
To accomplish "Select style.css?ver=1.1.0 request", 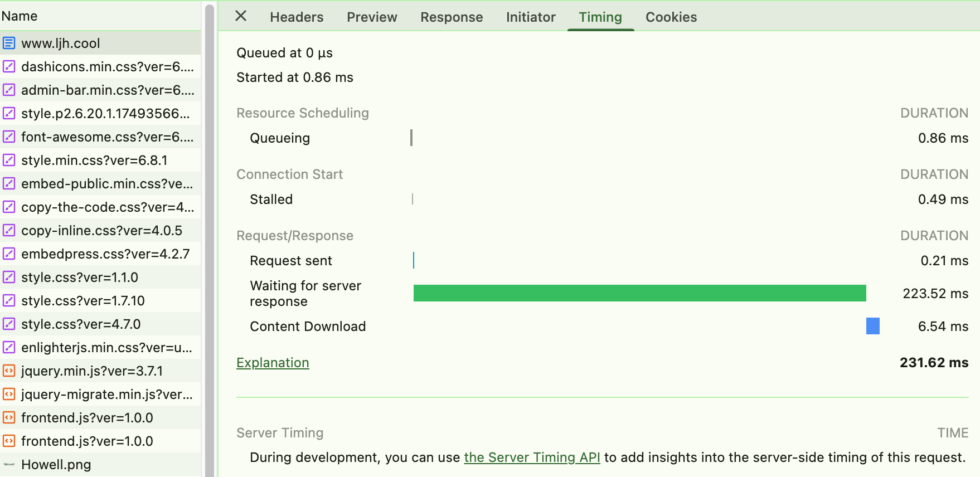I will pos(100,277).
